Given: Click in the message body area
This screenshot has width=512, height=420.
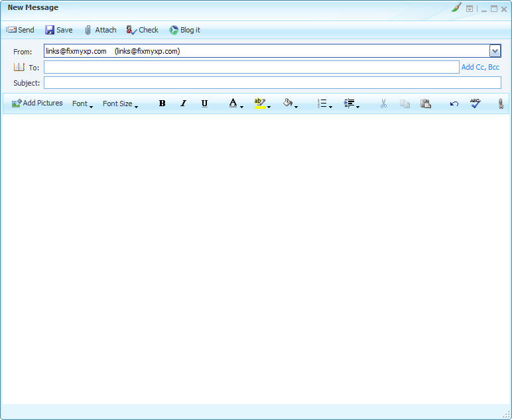Looking at the screenshot, I should pyautogui.click(x=256, y=259).
